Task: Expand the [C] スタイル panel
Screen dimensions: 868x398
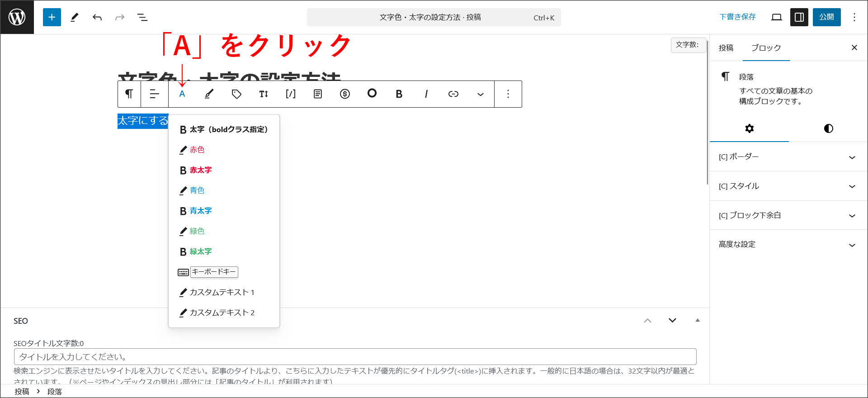Action: click(x=788, y=186)
